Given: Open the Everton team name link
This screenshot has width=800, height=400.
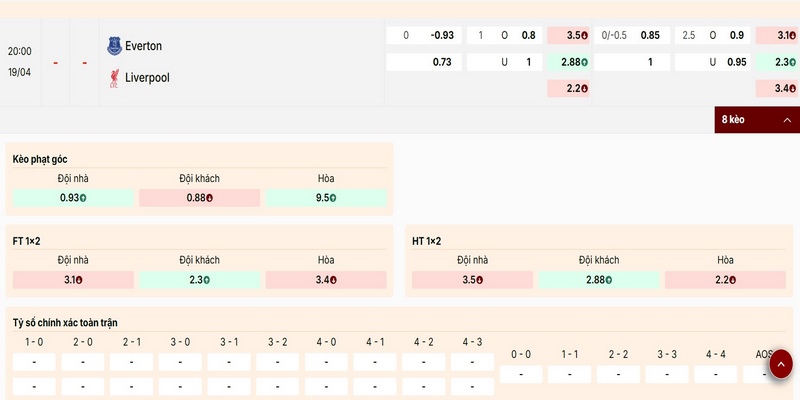Looking at the screenshot, I should click(142, 46).
